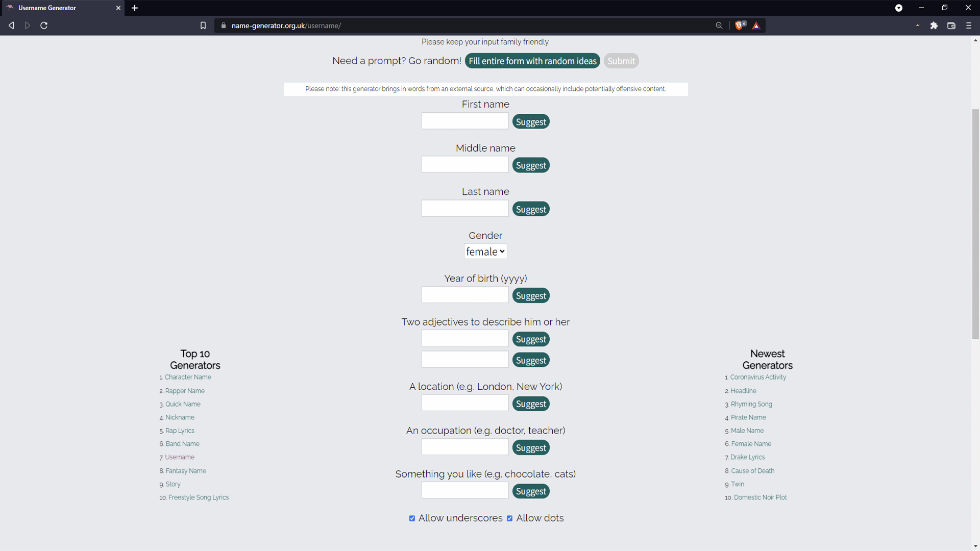Focus the first adjective input field
Viewport: 980px width, 551px height.
[x=465, y=338]
